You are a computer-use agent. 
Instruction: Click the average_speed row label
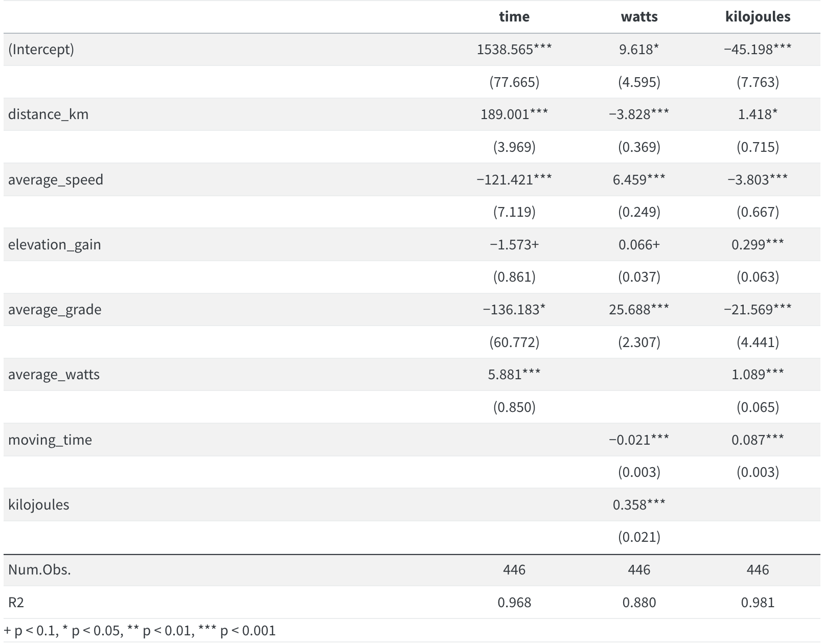pyautogui.click(x=55, y=179)
